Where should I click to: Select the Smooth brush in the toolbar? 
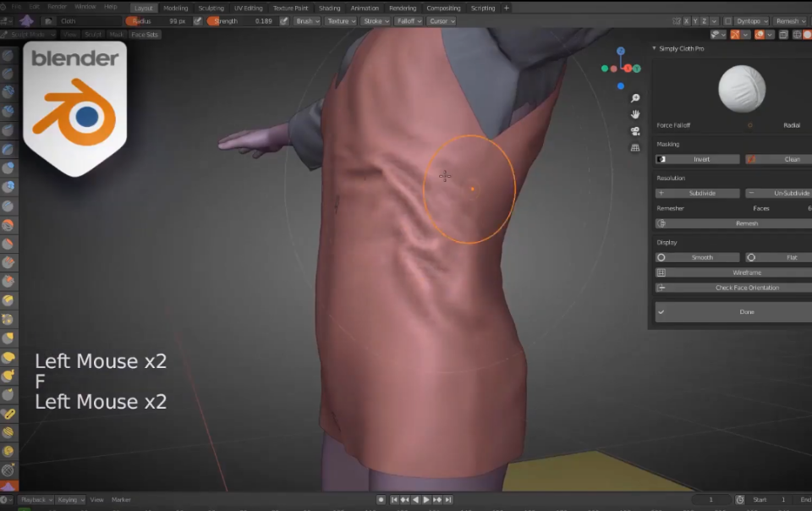click(x=8, y=225)
